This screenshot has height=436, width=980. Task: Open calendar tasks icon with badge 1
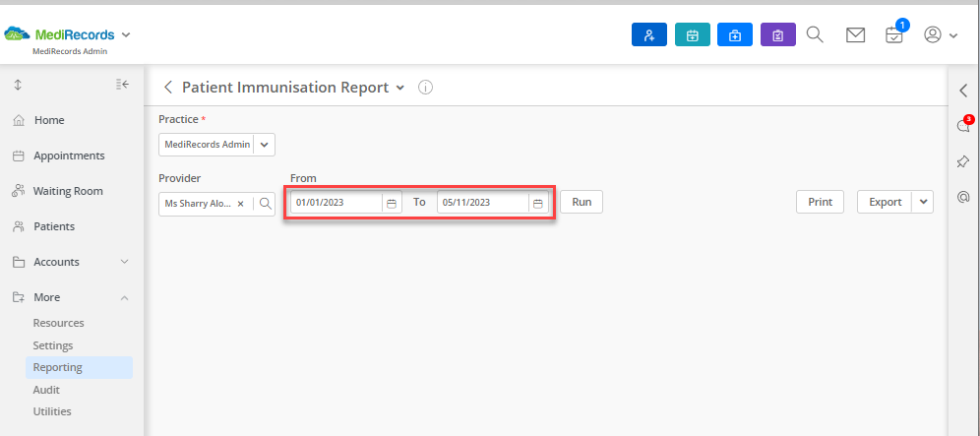(894, 35)
